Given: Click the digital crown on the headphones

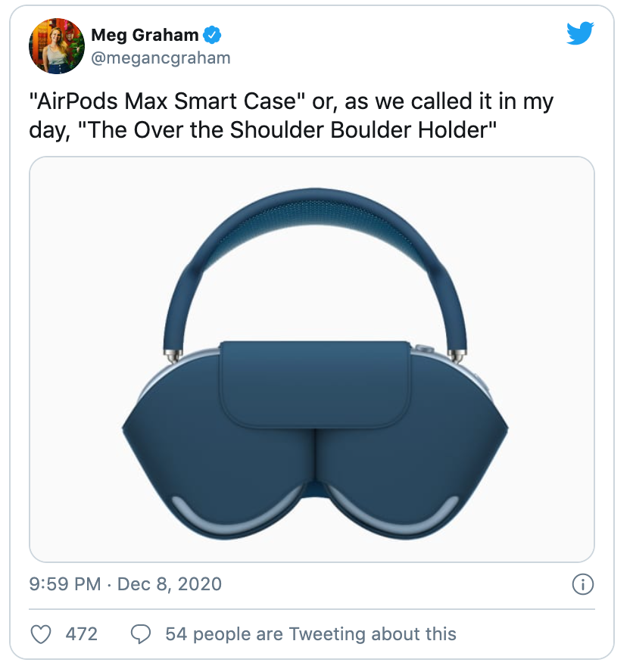Looking at the screenshot, I should (423, 347).
